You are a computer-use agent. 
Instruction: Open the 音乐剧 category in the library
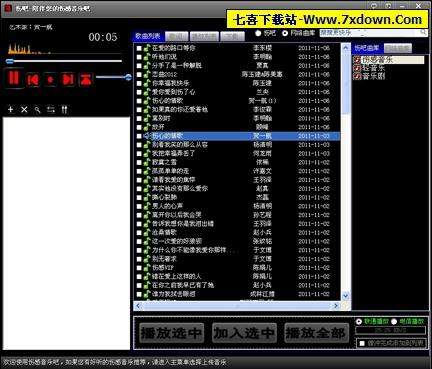coord(373,76)
